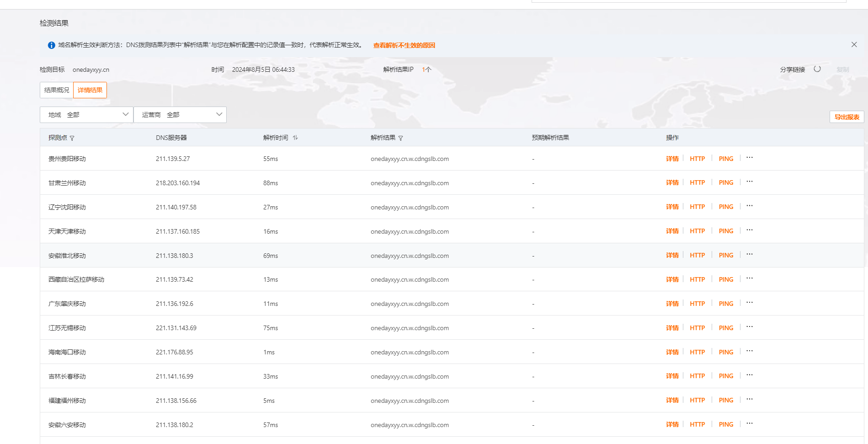Open more options for 海南海口移动 row
Viewport: 868px width, 444px height.
coord(750,351)
